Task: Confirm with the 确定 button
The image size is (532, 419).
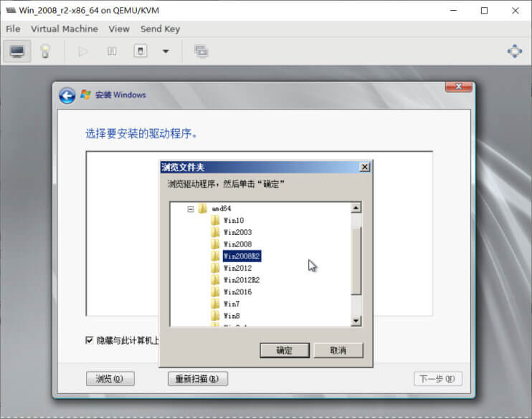Action: tap(285, 350)
